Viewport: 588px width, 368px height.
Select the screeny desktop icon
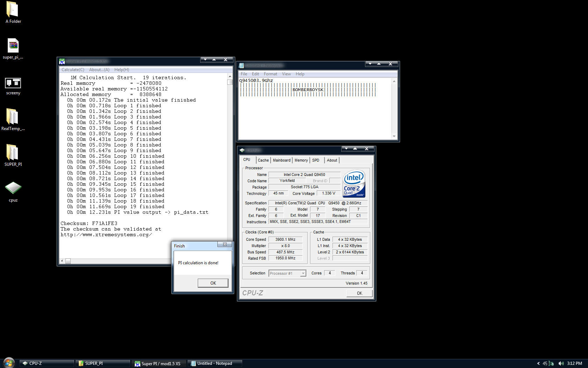coord(13,86)
